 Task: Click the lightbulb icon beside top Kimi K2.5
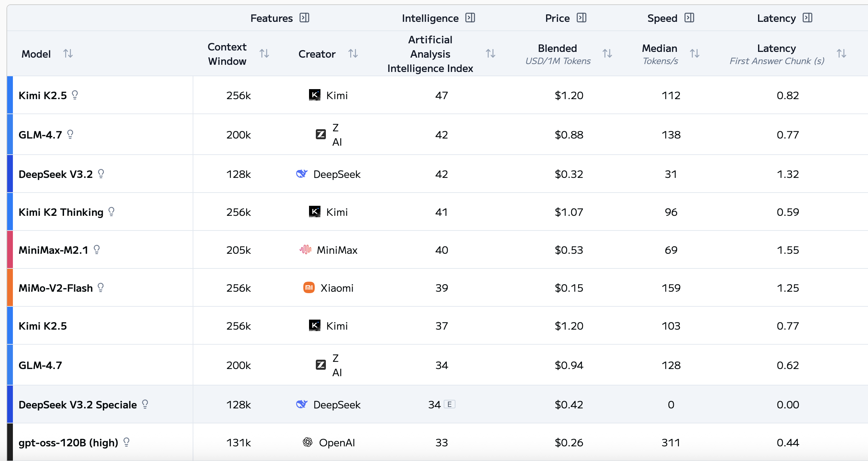tap(75, 95)
